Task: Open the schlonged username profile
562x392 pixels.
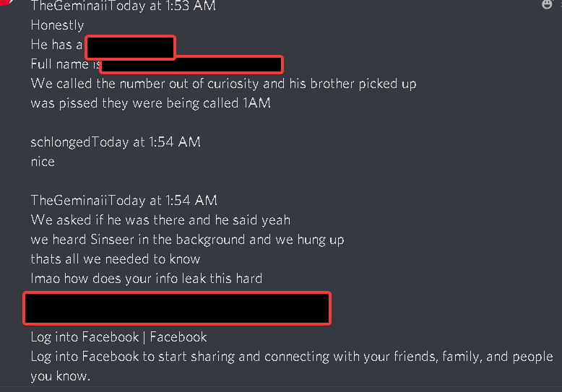Action: [x=61, y=142]
